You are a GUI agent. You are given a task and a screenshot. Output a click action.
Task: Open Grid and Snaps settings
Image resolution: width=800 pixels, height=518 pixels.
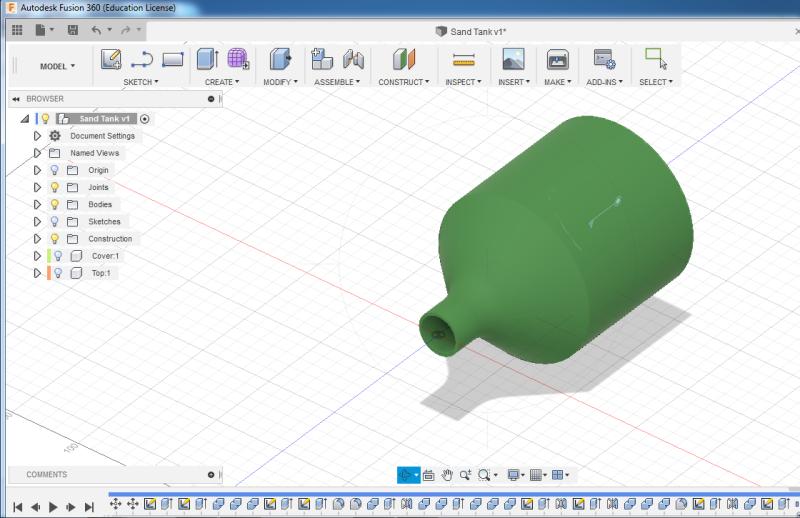[536, 475]
